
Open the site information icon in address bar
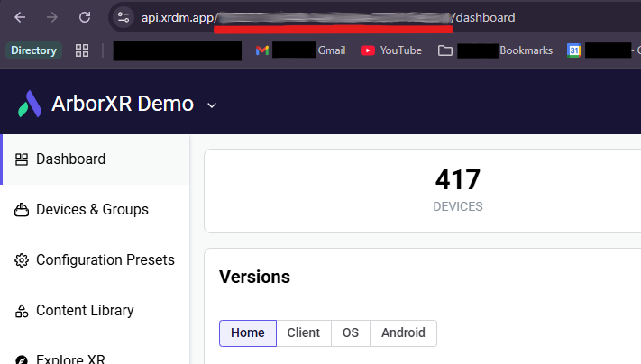tap(124, 17)
